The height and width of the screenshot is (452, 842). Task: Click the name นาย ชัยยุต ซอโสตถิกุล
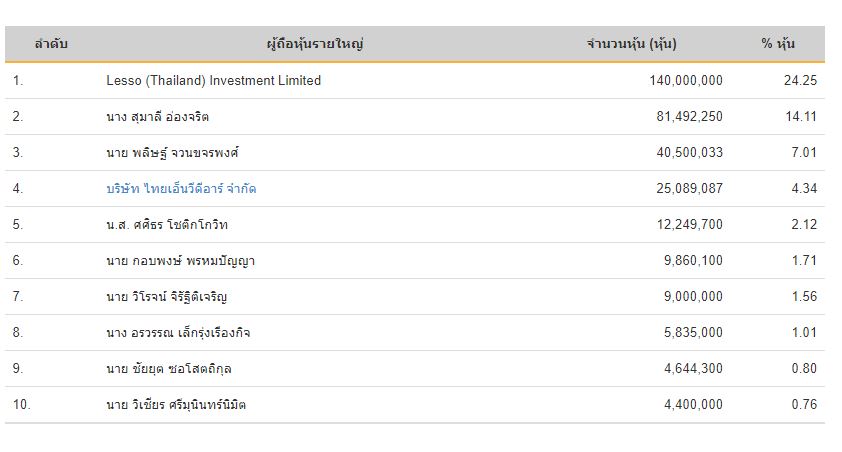point(169,368)
